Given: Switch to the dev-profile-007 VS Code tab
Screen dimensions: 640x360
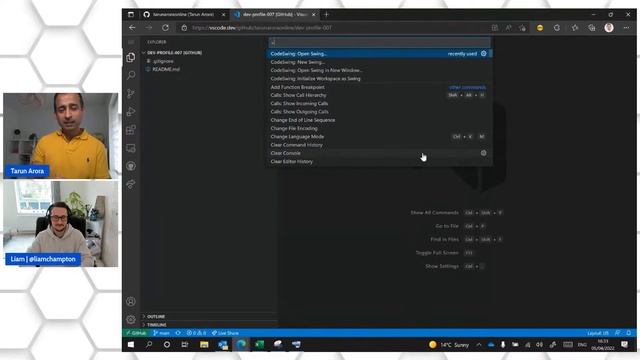Looking at the screenshot, I should tap(276, 14).
